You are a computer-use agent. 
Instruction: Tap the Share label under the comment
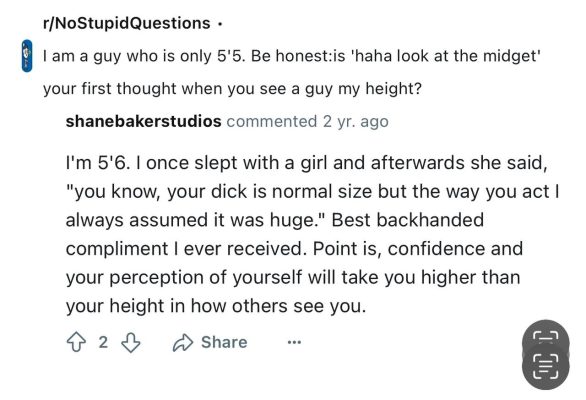click(x=224, y=342)
